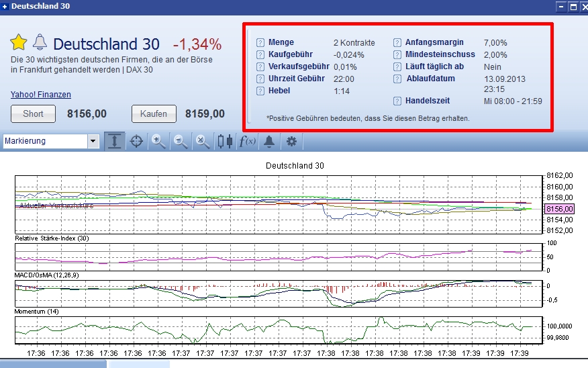This screenshot has height=368, width=588.
Task: Set price alert bell beside Deutschland 30 title
Action: [40, 42]
